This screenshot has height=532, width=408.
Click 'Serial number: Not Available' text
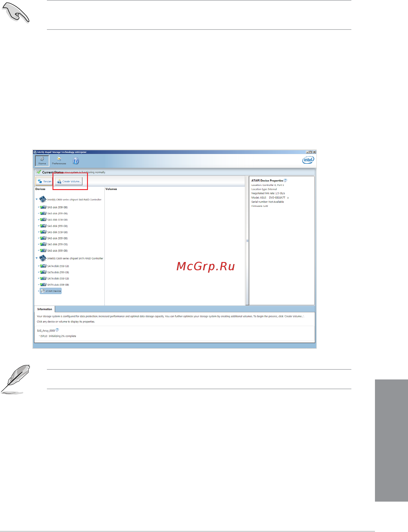[x=268, y=202]
